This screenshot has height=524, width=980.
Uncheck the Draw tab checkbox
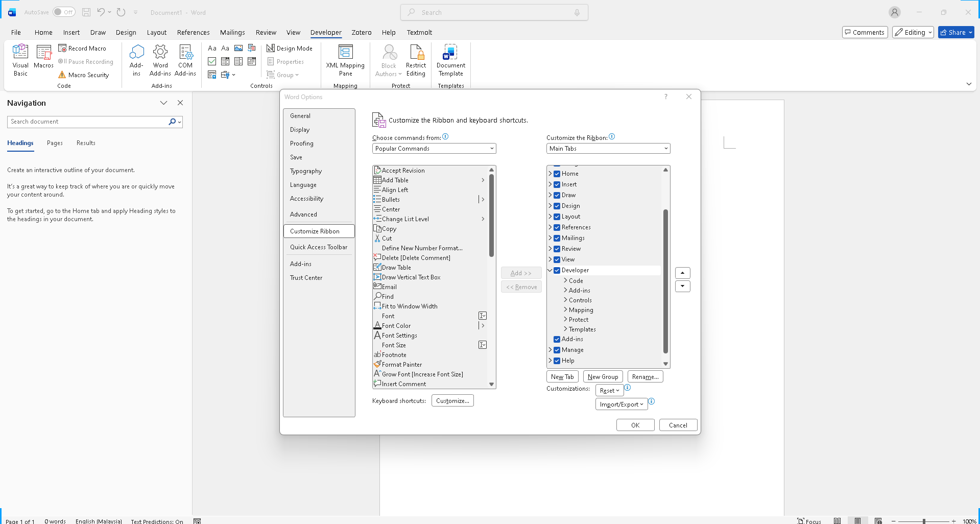557,195
